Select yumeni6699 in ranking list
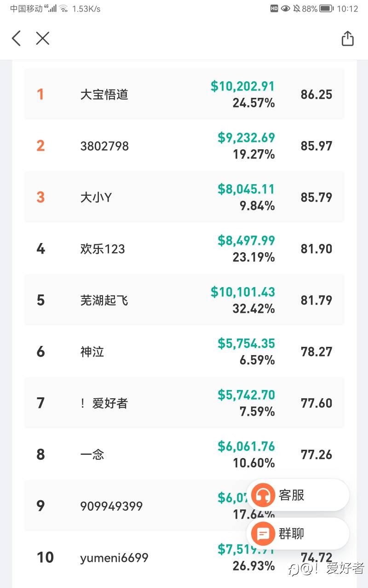This screenshot has height=588, width=368. click(114, 558)
